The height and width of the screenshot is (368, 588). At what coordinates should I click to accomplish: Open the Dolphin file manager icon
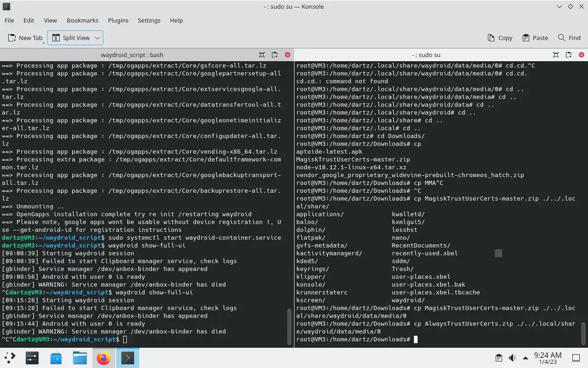(x=80, y=357)
